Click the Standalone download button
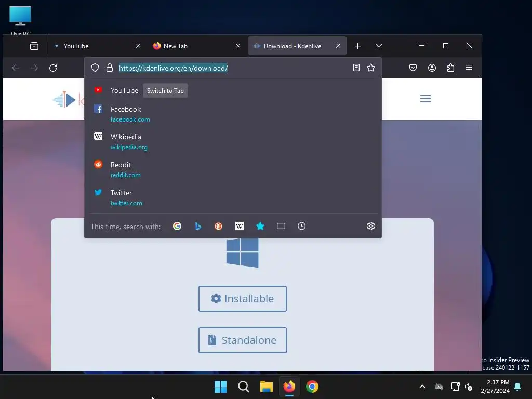Image resolution: width=532 pixels, height=399 pixels. click(x=243, y=340)
